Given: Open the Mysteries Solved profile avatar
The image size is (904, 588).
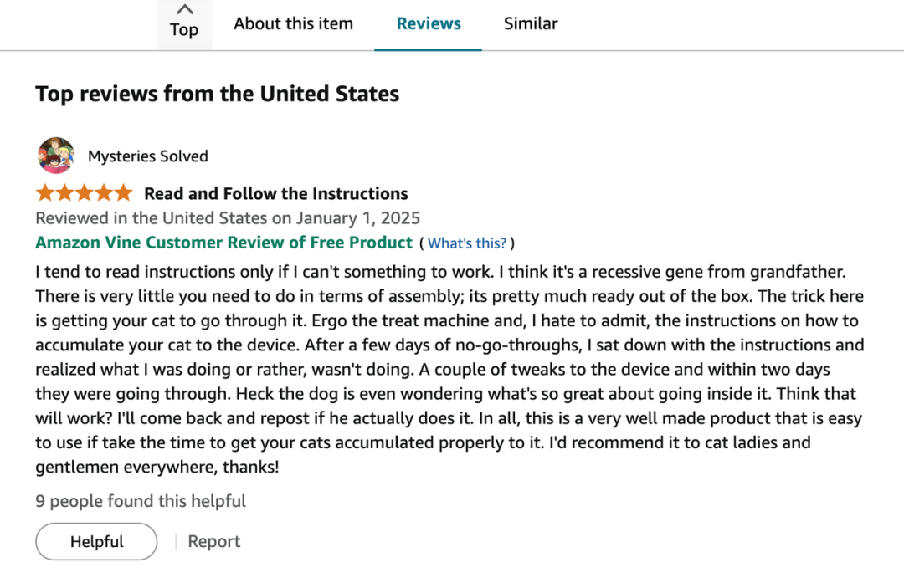Looking at the screenshot, I should click(x=56, y=156).
